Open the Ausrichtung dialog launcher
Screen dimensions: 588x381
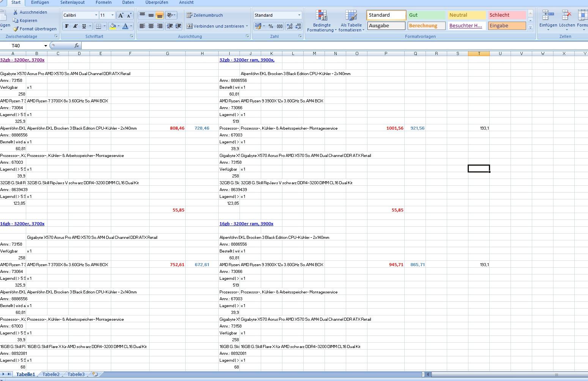point(247,36)
